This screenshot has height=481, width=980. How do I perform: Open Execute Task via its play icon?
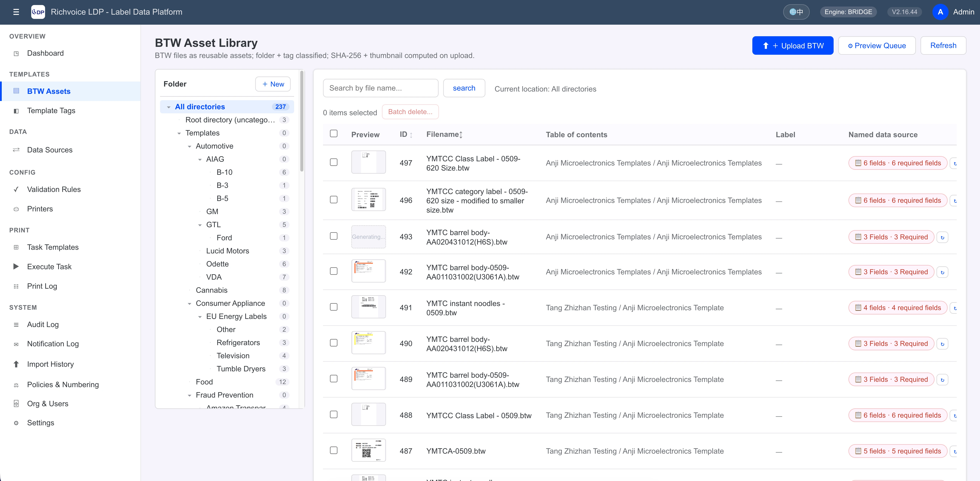(16, 266)
